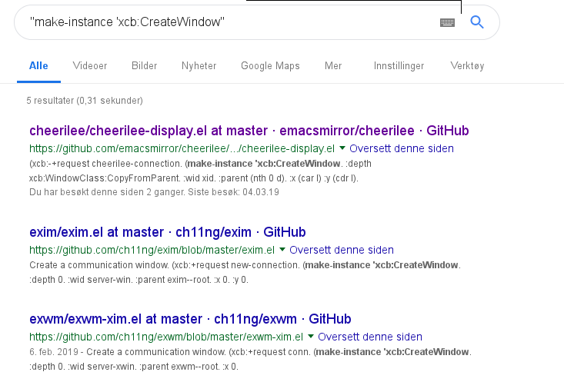Click the green ch11ng/exwm URL

coord(166,337)
